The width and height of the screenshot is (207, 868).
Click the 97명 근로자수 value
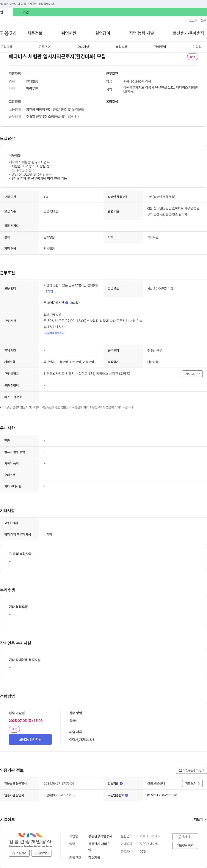coord(143,851)
